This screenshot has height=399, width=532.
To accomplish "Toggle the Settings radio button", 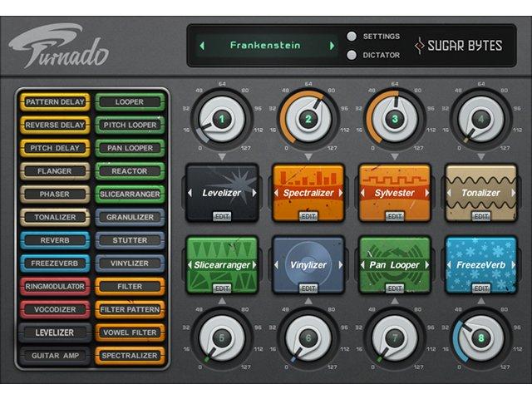I will [352, 37].
